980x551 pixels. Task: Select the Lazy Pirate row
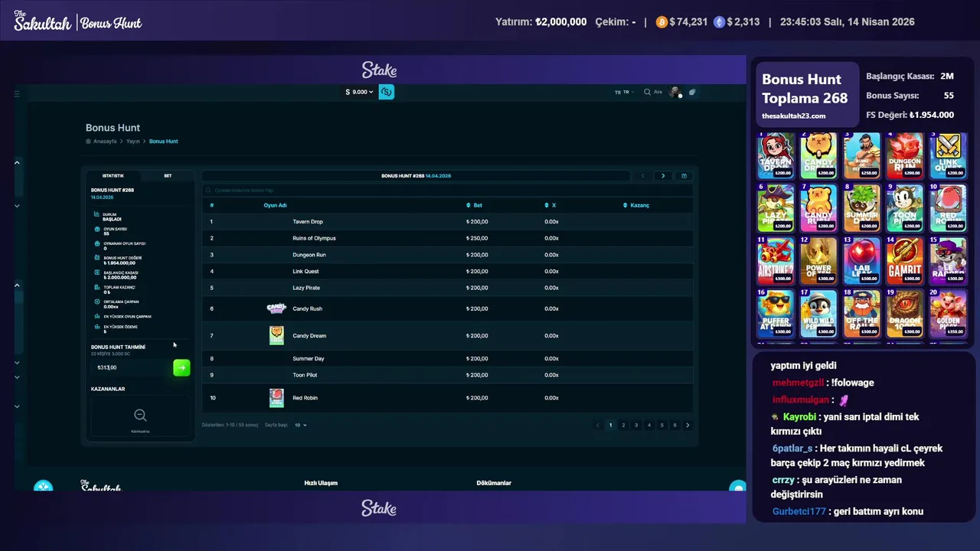pos(447,288)
